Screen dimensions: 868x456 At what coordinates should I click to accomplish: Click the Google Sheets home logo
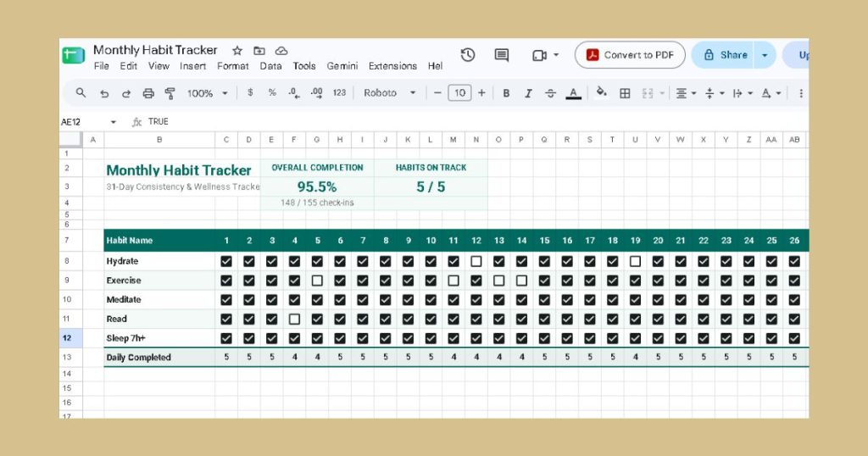point(73,55)
